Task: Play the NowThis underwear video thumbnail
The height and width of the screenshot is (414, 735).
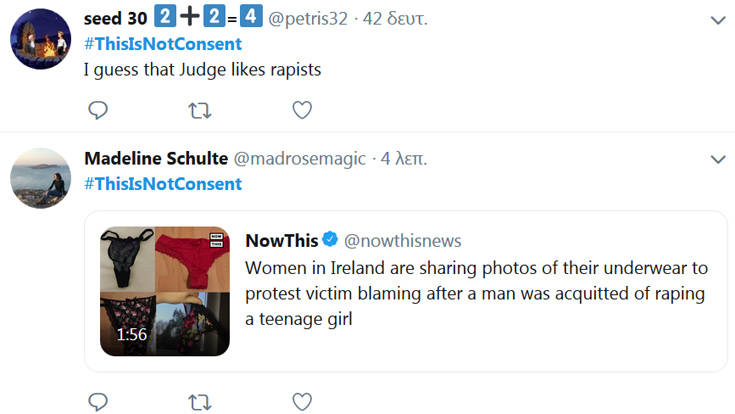Action: coord(165,291)
